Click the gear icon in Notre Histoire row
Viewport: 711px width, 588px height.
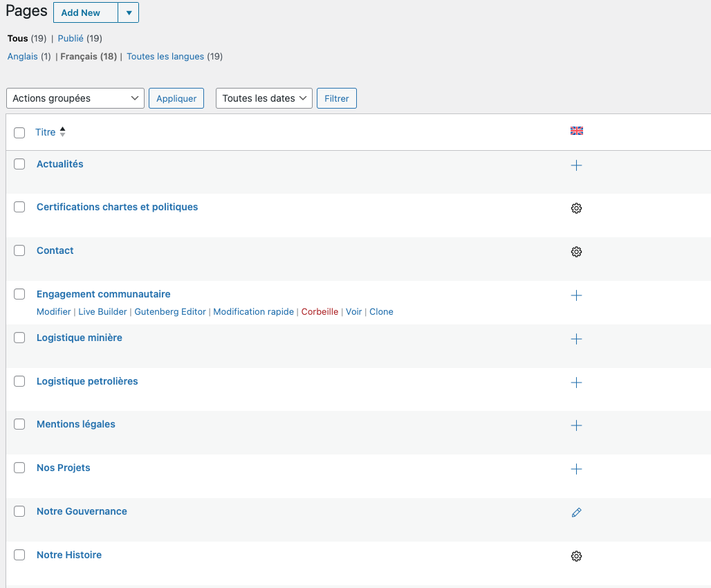pyautogui.click(x=576, y=556)
